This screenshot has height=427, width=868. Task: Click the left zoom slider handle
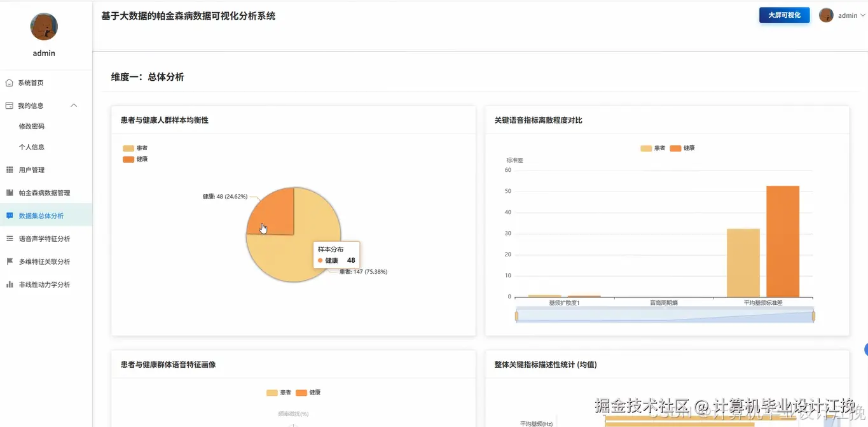click(x=516, y=316)
